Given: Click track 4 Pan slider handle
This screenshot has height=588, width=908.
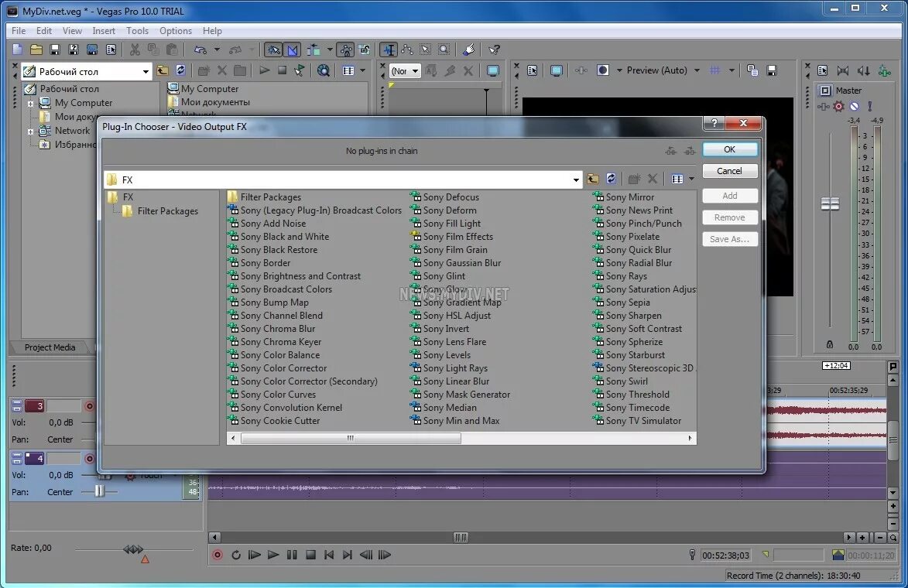Looking at the screenshot, I should pyautogui.click(x=99, y=491).
